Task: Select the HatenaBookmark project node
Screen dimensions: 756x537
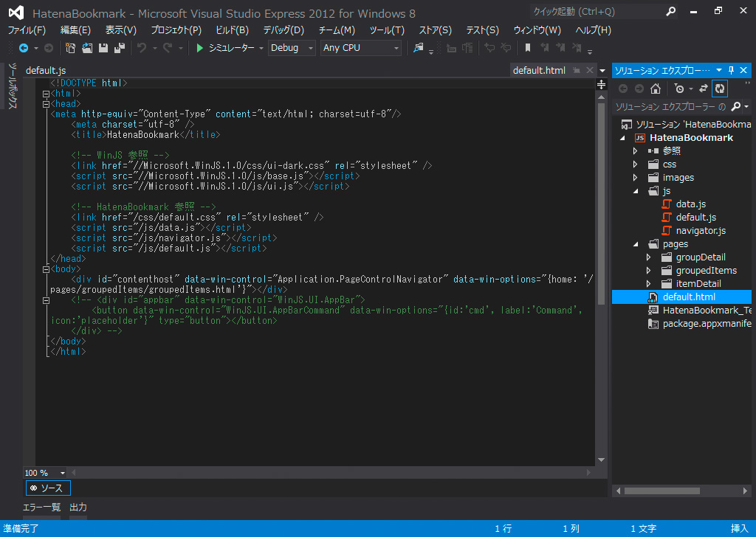Action: (691, 138)
